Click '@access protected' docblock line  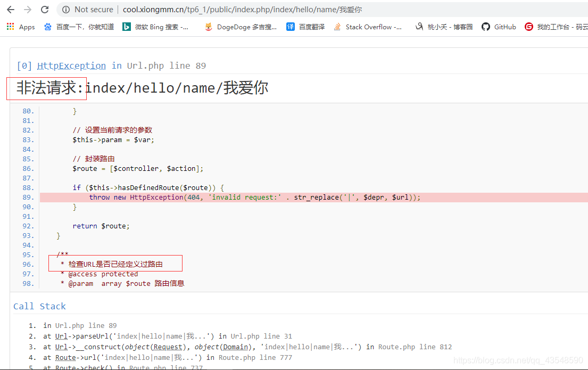point(103,274)
